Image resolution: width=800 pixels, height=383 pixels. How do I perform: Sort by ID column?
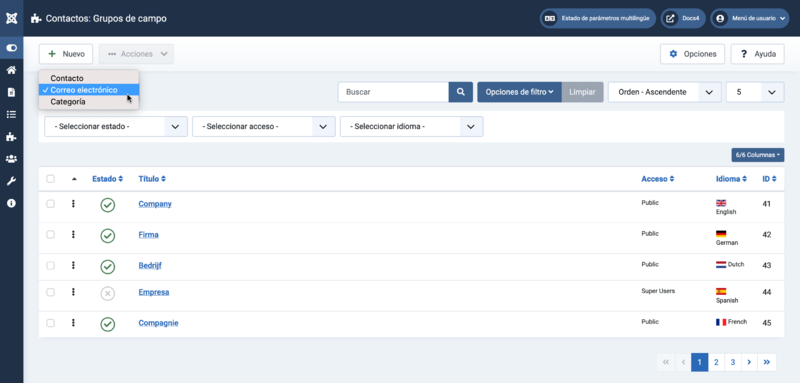(769, 179)
